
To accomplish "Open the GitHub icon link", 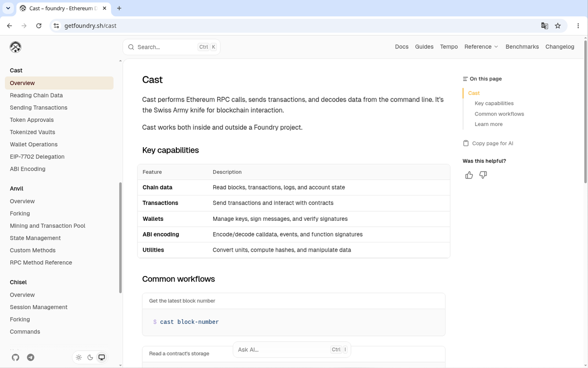I will coord(16,357).
